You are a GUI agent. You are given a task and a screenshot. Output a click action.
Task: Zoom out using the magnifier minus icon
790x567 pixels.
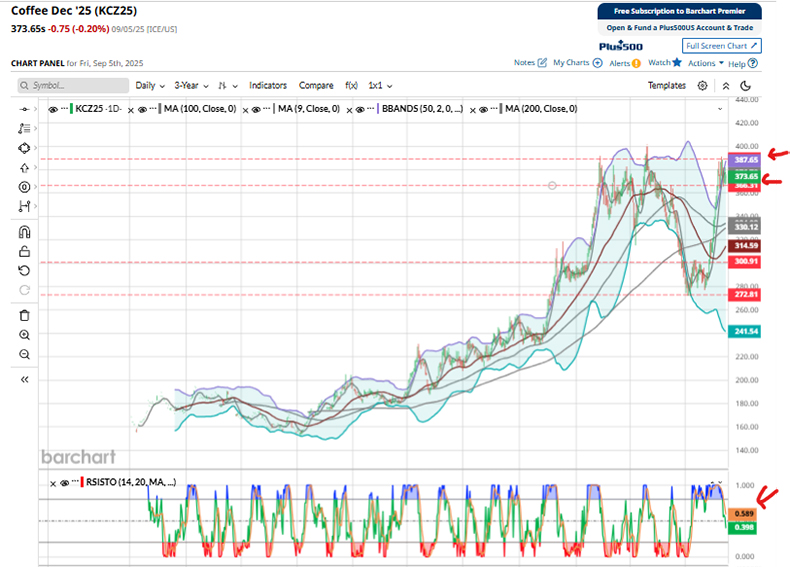coord(25,355)
